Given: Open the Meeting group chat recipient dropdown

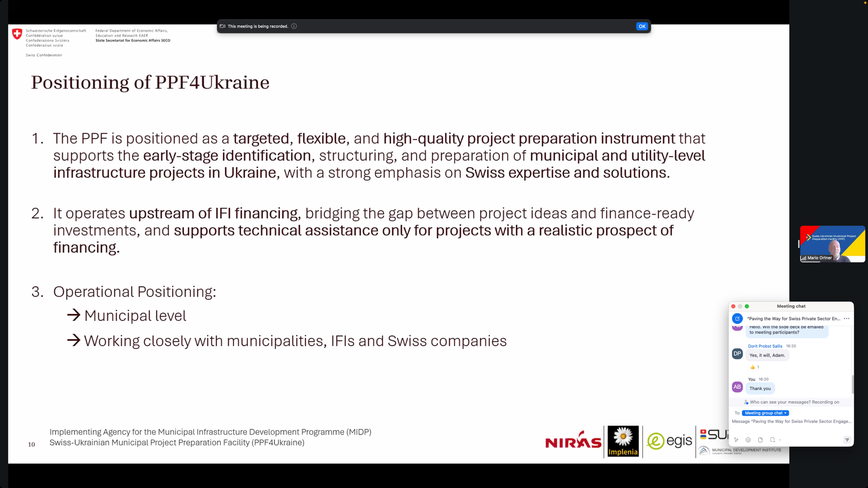Looking at the screenshot, I should (x=765, y=413).
